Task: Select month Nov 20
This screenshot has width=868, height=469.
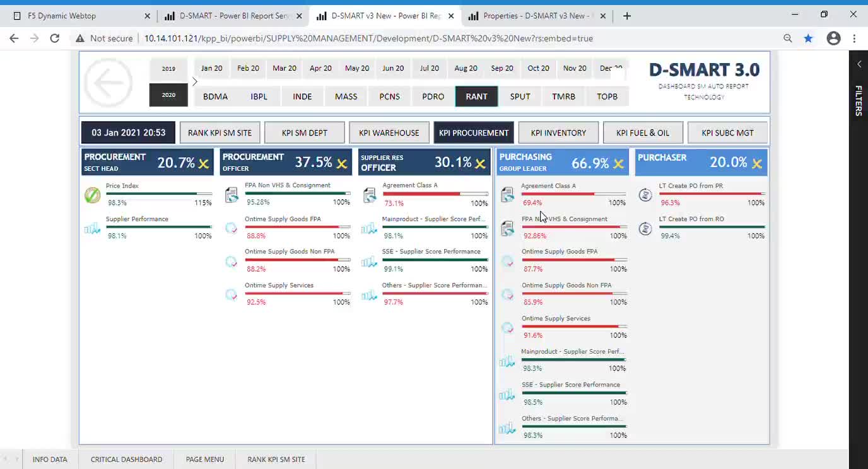Action: 575,68
